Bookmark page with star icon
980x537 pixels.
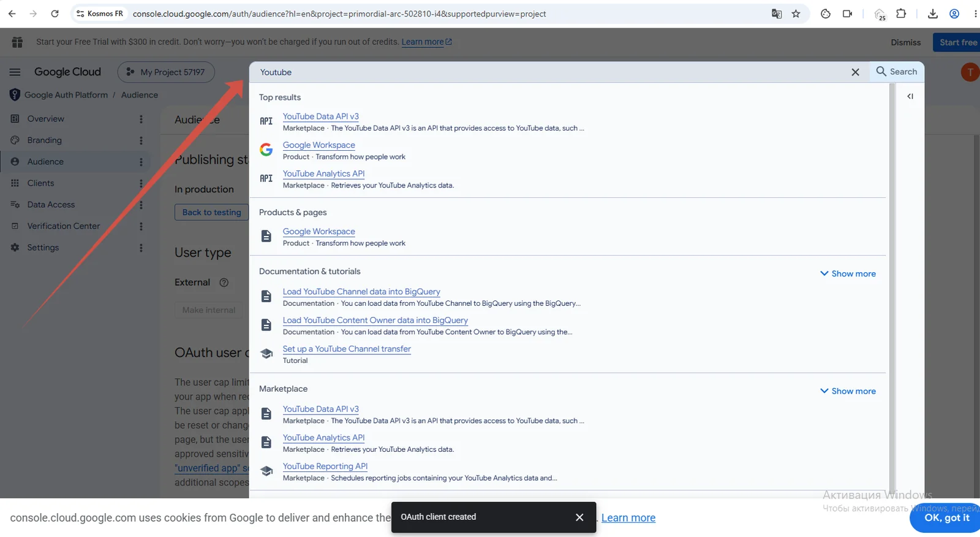pyautogui.click(x=796, y=13)
